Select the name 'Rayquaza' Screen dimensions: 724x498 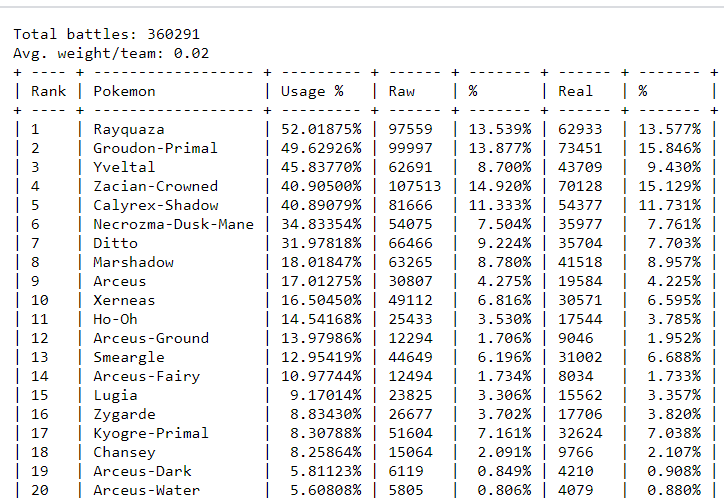tap(129, 130)
